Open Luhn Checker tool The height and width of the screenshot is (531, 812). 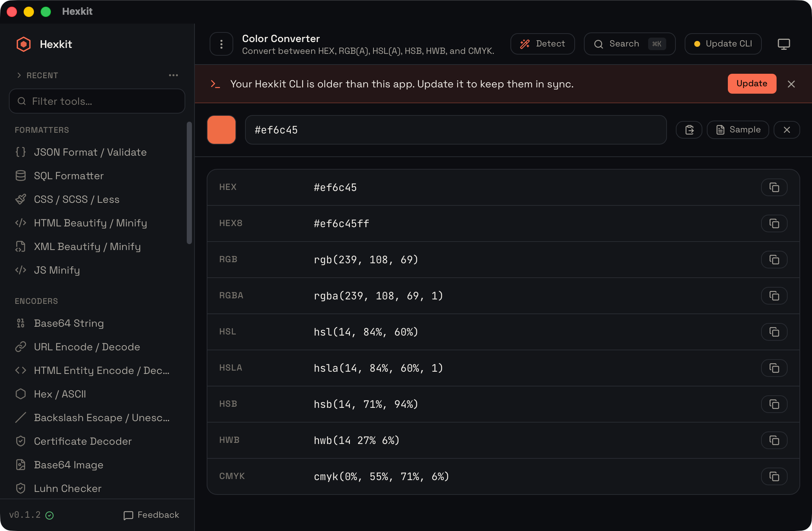97,489
